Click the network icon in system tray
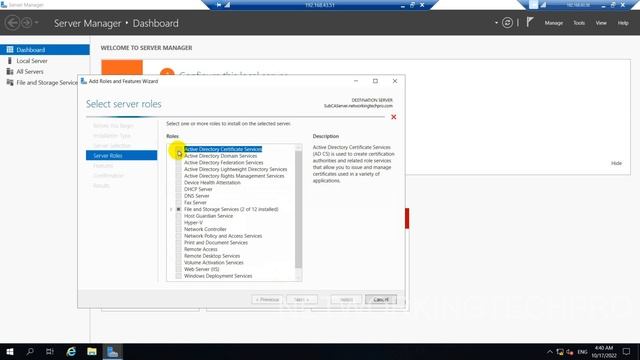 pos(560,352)
